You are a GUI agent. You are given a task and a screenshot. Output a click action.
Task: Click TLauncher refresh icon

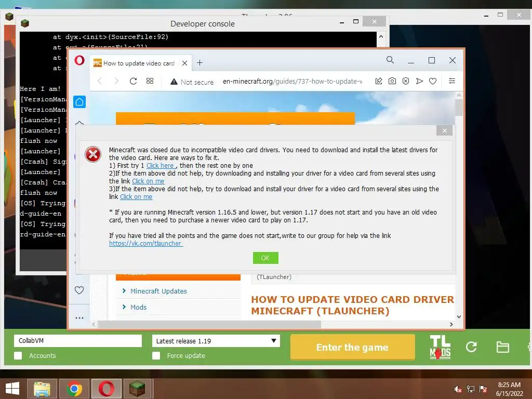(x=471, y=347)
